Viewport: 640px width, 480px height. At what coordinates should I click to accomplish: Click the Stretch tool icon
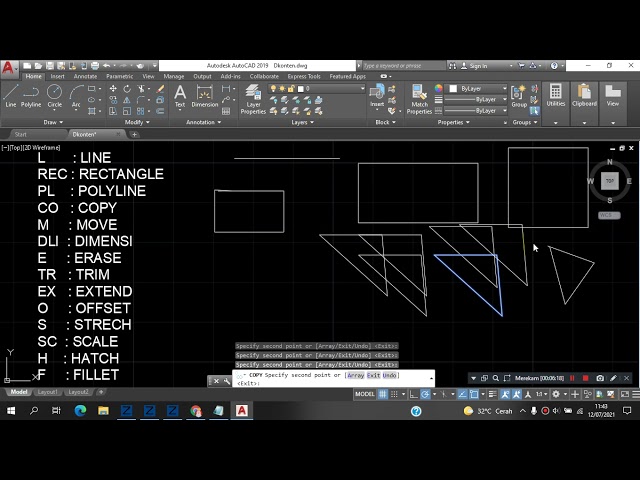(113, 111)
